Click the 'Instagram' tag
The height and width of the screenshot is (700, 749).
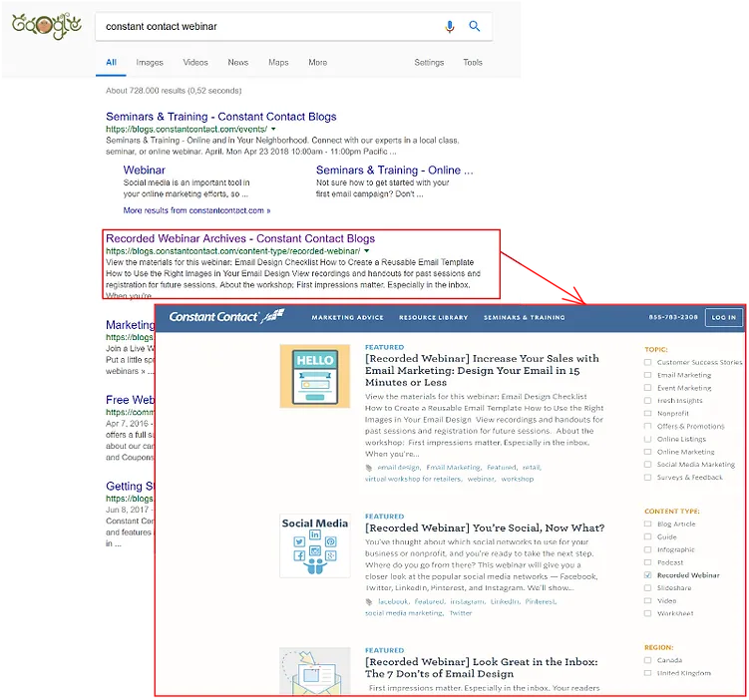coord(468,601)
